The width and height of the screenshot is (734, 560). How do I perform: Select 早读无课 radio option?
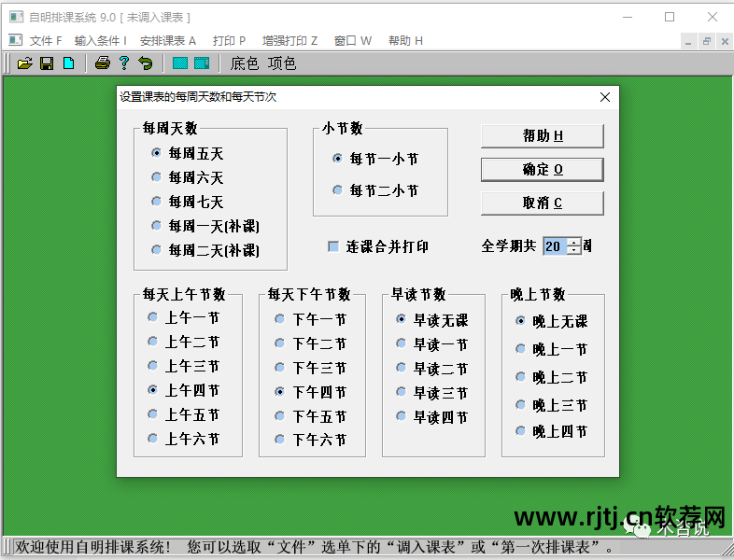[x=432, y=320]
